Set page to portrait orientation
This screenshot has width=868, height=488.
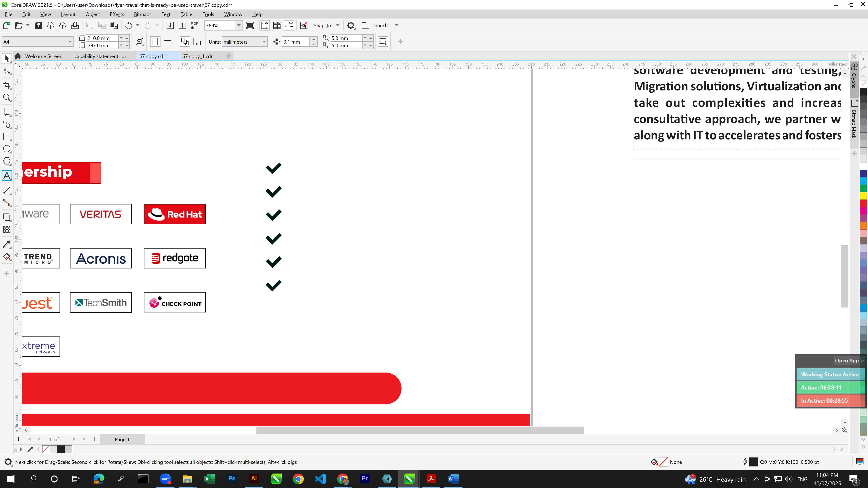pos(155,42)
